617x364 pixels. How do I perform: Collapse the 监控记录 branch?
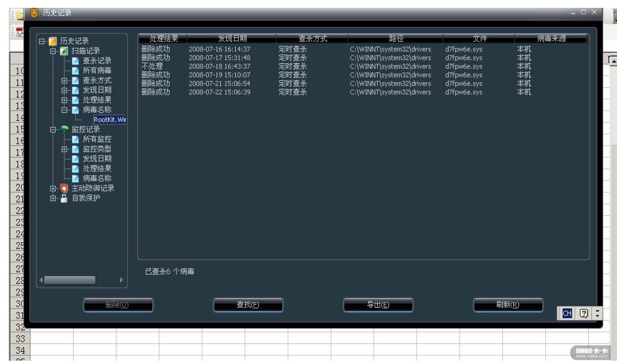pyautogui.click(x=53, y=130)
